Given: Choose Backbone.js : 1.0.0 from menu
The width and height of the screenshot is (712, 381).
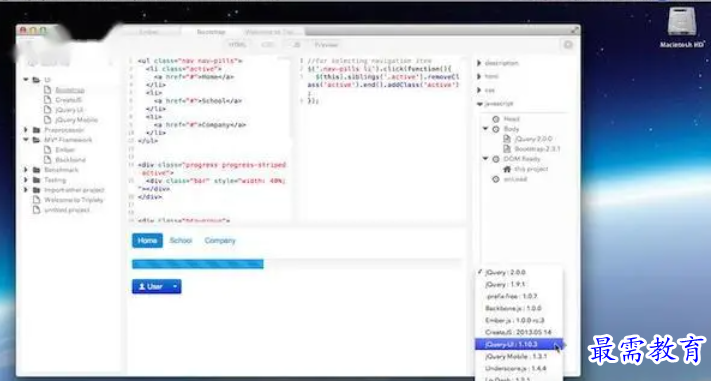Looking at the screenshot, I should pos(519,308).
